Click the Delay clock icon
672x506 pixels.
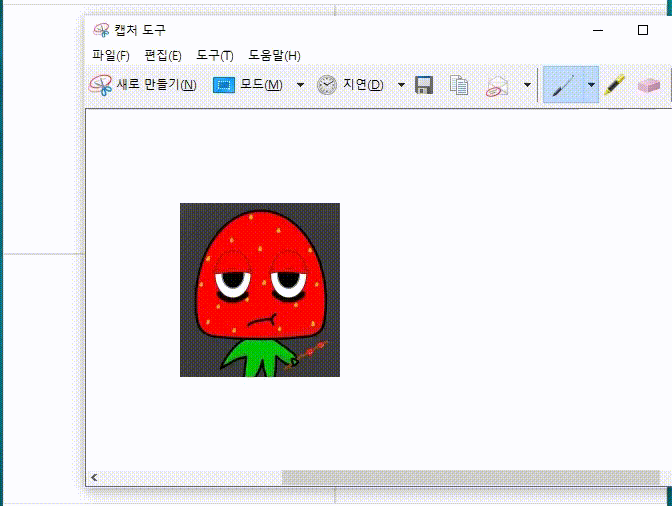click(x=327, y=85)
